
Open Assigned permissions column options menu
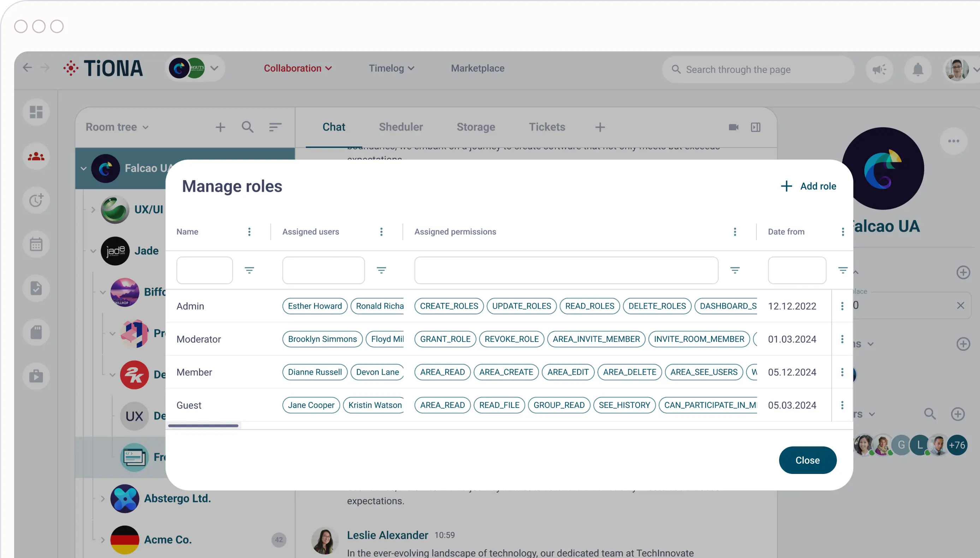pyautogui.click(x=735, y=231)
